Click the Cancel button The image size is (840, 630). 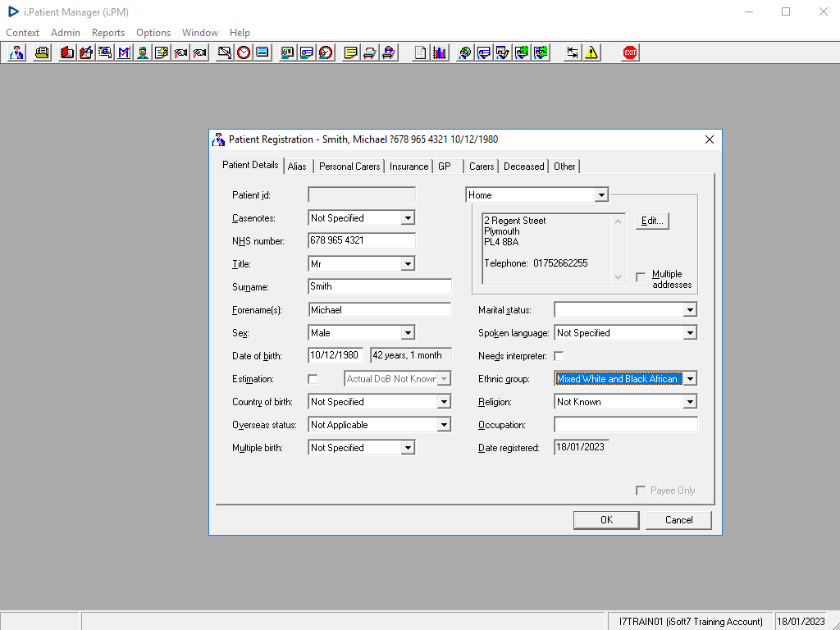coord(678,520)
